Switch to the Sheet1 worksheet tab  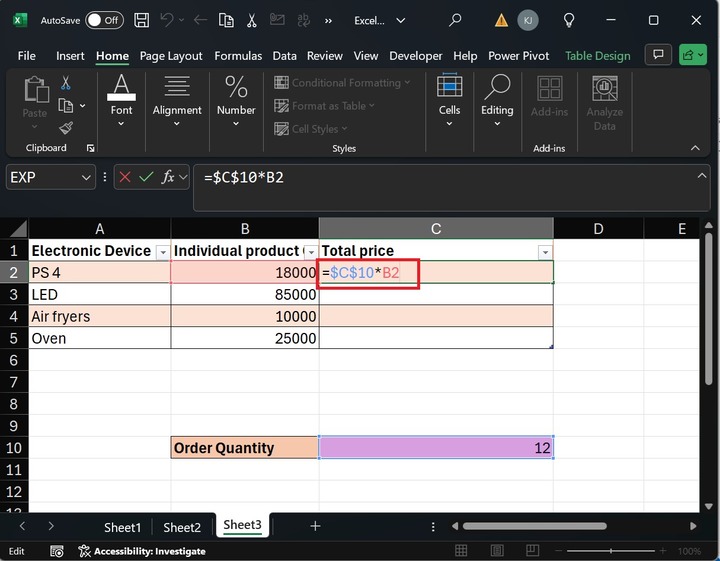[x=123, y=527]
